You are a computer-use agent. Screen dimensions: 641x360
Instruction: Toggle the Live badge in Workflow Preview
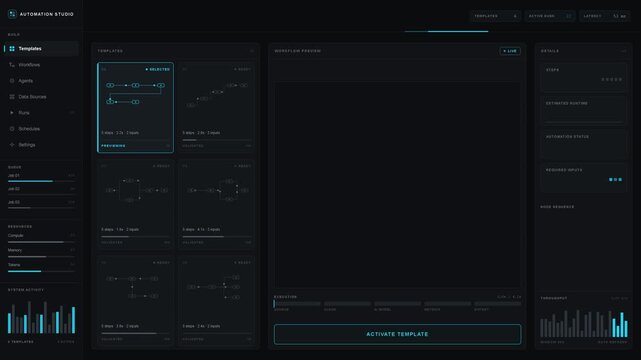tap(510, 51)
